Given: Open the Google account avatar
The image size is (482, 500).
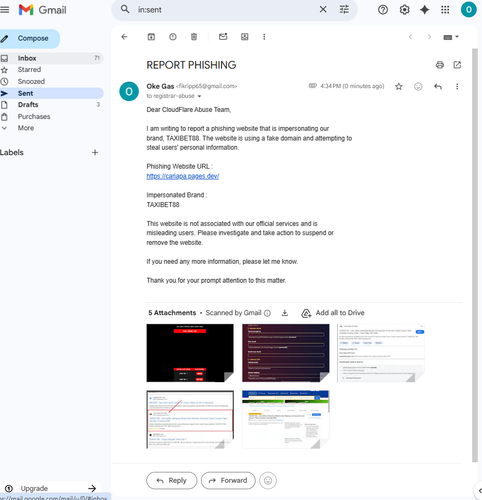Looking at the screenshot, I should point(469,9).
